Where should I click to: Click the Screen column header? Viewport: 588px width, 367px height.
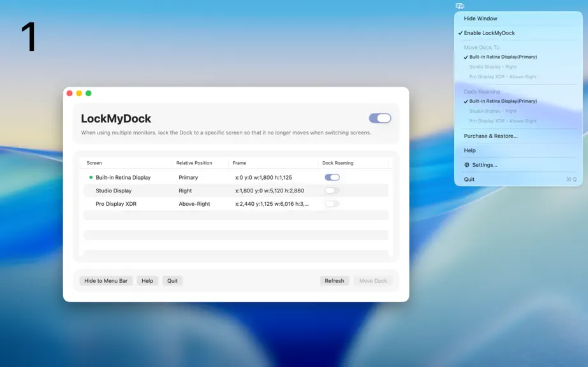coord(94,163)
